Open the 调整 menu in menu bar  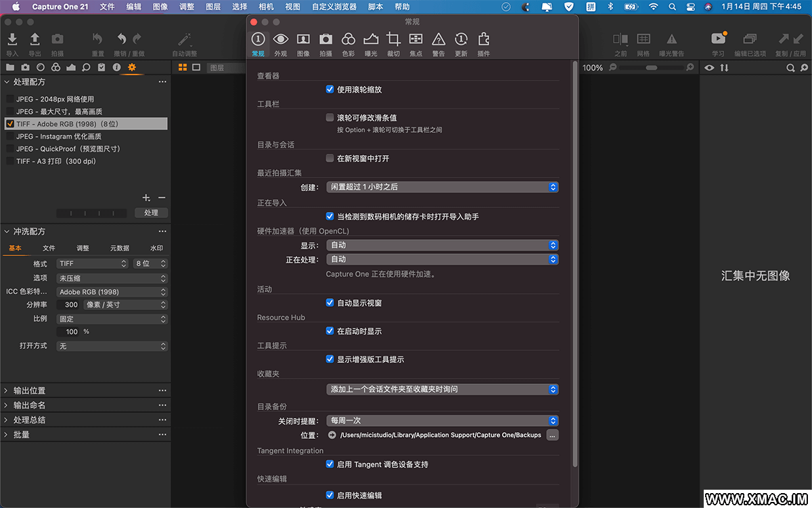click(x=187, y=7)
